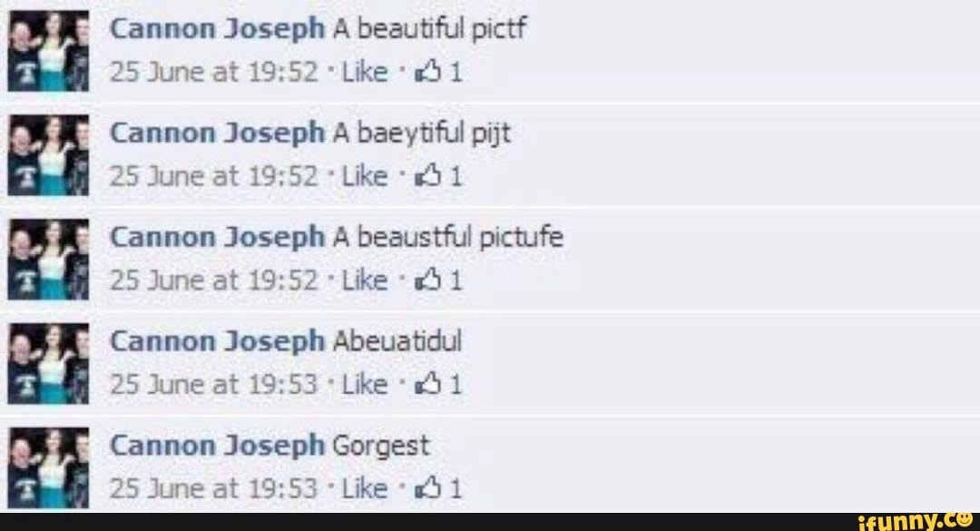The height and width of the screenshot is (531, 980).
Task: Open profile picture beside 'A beaustful pictufe'
Action: (48, 260)
